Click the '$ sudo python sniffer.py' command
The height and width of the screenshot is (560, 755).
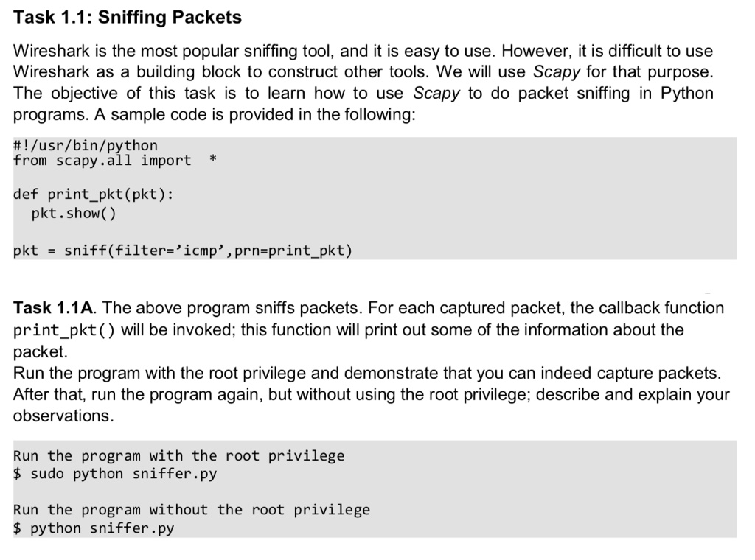click(x=115, y=474)
